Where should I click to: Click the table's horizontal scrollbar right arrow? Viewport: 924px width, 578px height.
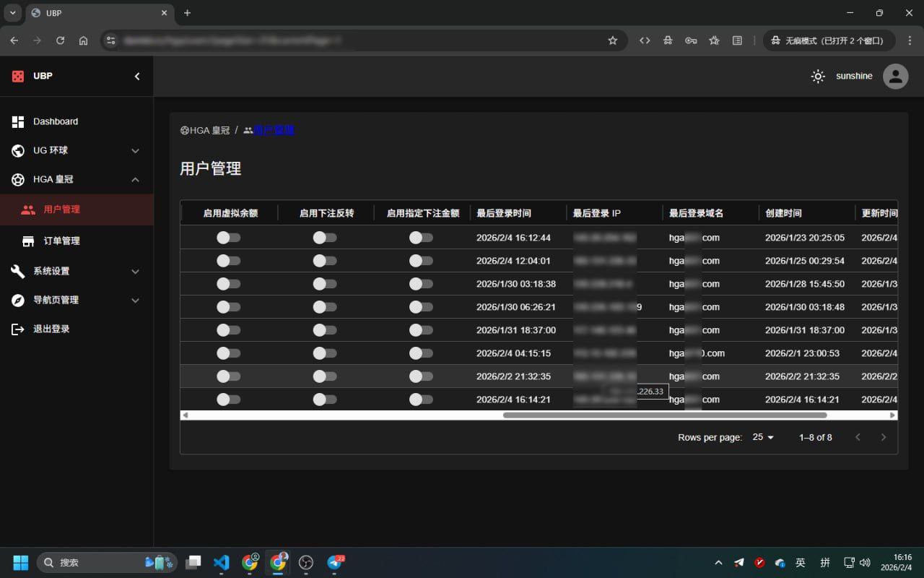(x=892, y=415)
